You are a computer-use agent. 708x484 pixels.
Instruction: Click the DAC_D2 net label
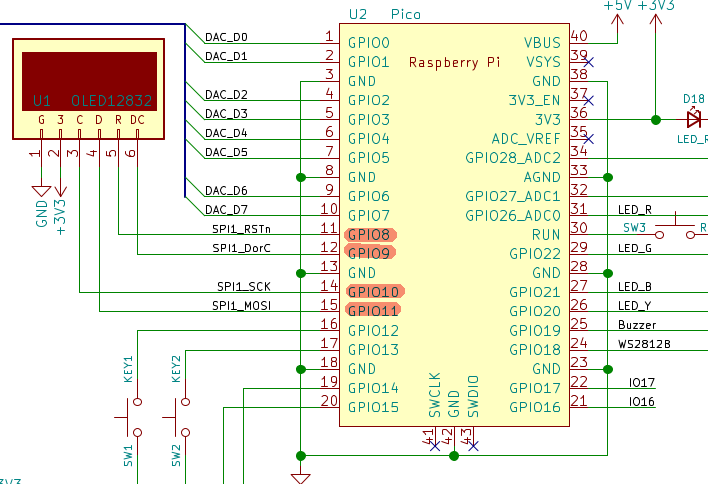(x=226, y=95)
